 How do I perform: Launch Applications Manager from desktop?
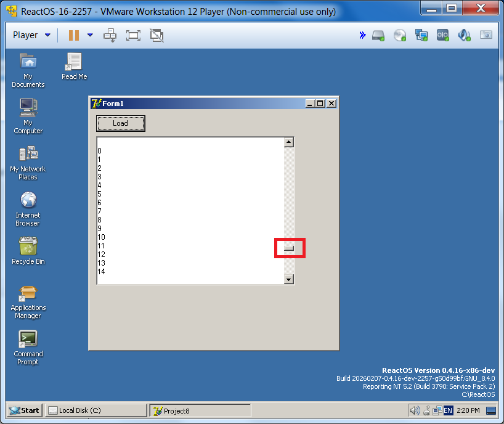tap(28, 293)
